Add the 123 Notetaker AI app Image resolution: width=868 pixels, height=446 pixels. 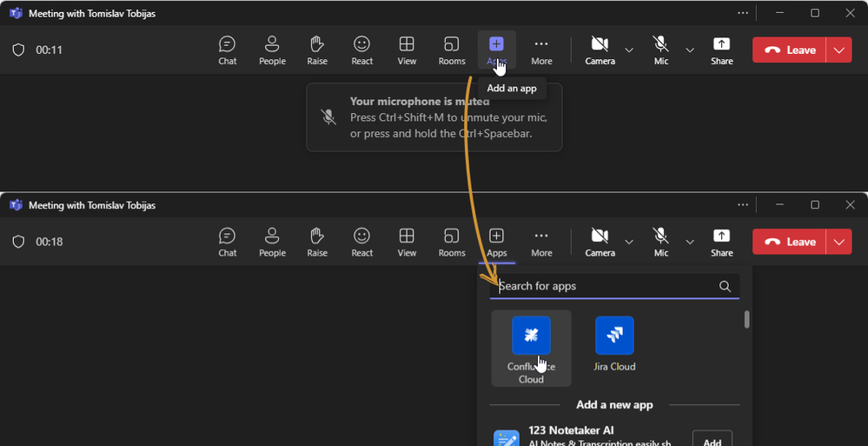(x=712, y=439)
